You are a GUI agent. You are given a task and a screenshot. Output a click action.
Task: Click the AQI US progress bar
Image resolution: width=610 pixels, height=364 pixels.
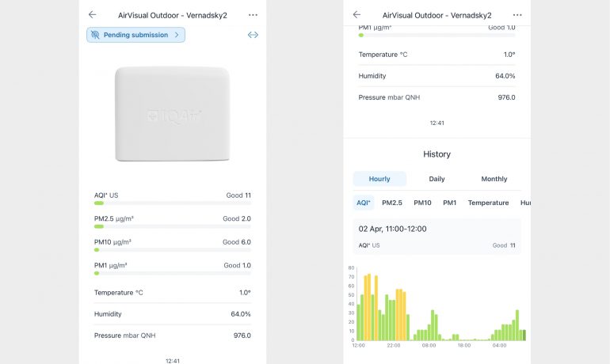pyautogui.click(x=172, y=203)
